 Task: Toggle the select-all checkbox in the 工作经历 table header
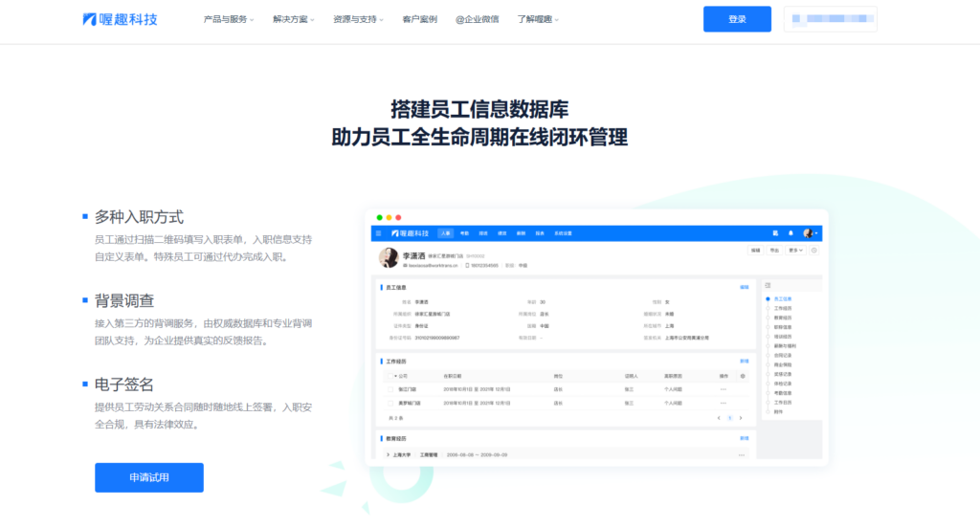click(x=390, y=377)
